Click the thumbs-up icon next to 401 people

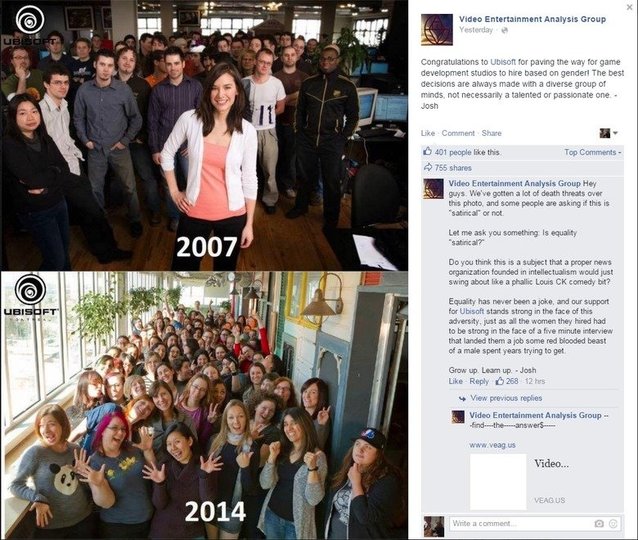pos(427,152)
